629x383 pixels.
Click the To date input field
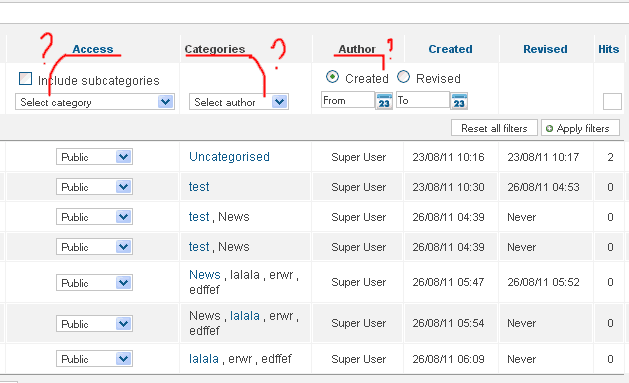click(423, 100)
